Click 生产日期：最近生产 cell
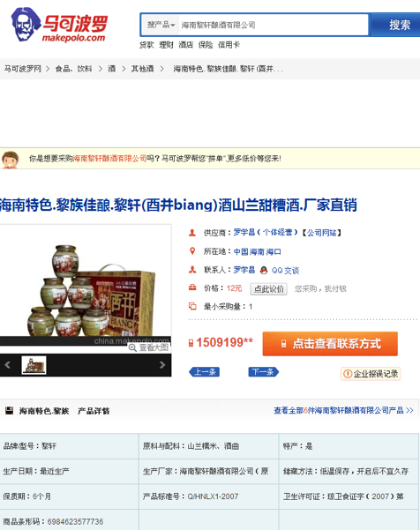Screen dimensions: 420x530 [70, 471]
